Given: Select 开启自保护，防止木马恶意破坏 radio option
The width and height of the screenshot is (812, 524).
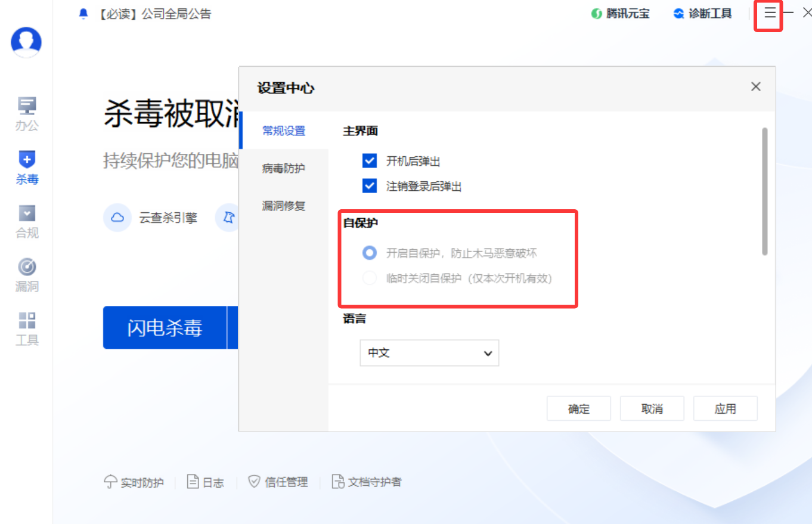Looking at the screenshot, I should (370, 253).
